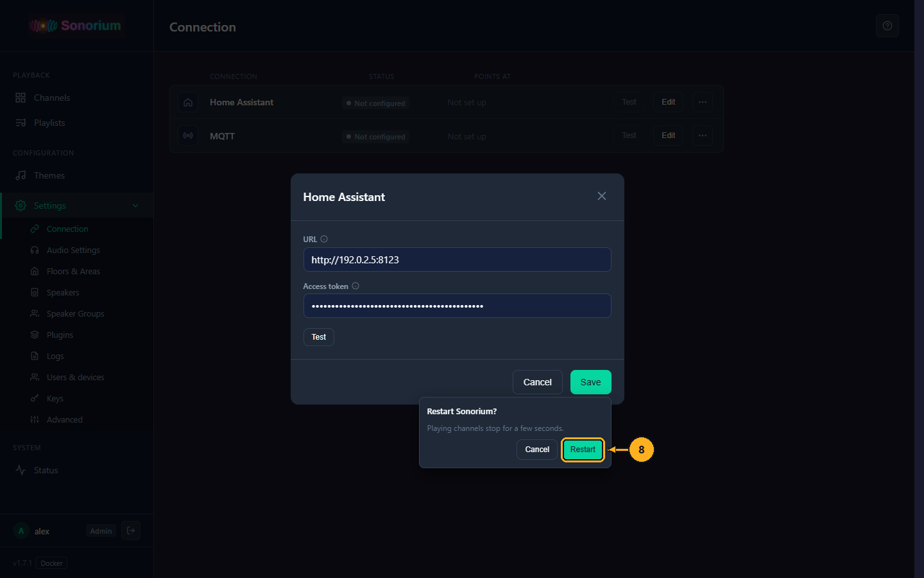
Task: Click Home Assistant 'Not configured' status
Action: [375, 103]
